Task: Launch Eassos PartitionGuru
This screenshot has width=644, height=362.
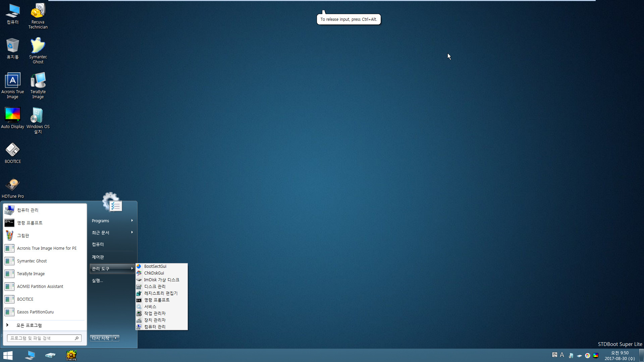Action: (x=45, y=312)
